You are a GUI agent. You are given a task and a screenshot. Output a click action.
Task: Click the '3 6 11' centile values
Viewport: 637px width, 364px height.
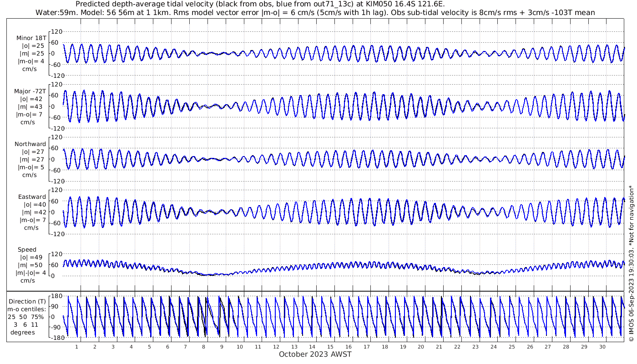click(26, 324)
